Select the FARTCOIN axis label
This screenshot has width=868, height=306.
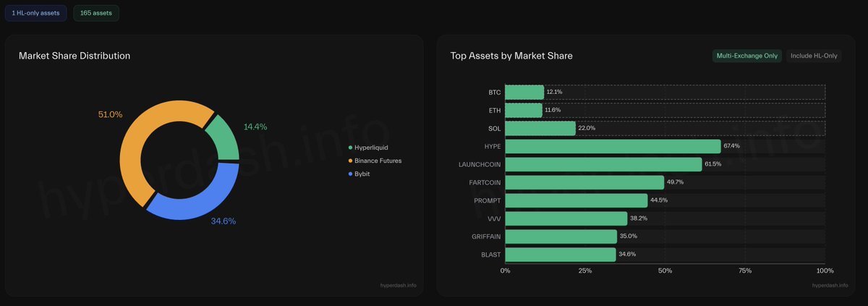[x=483, y=182]
